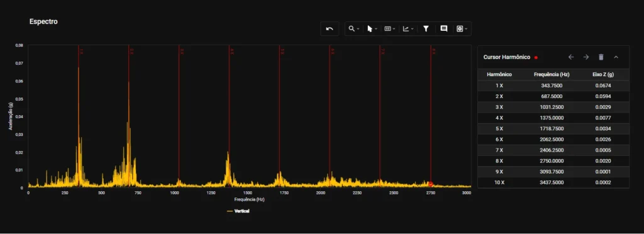Choose the cursor pointer tool
644x234 pixels.
370,29
